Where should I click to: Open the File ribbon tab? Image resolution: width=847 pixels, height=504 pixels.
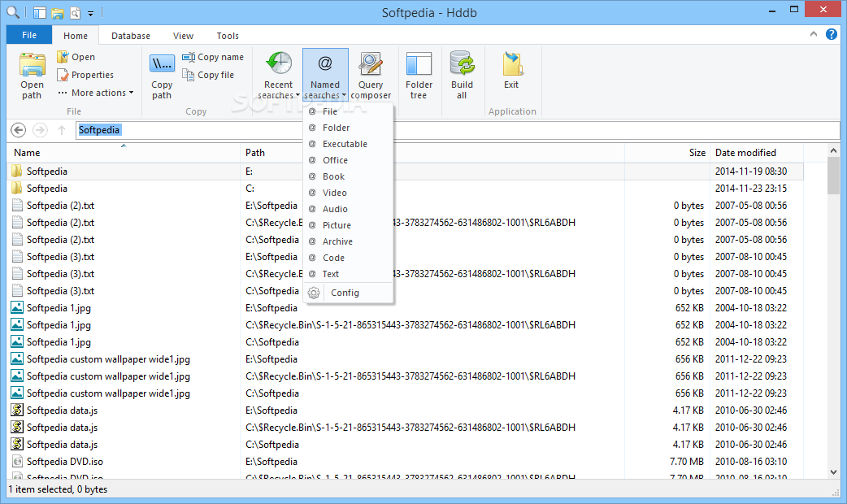[x=29, y=35]
